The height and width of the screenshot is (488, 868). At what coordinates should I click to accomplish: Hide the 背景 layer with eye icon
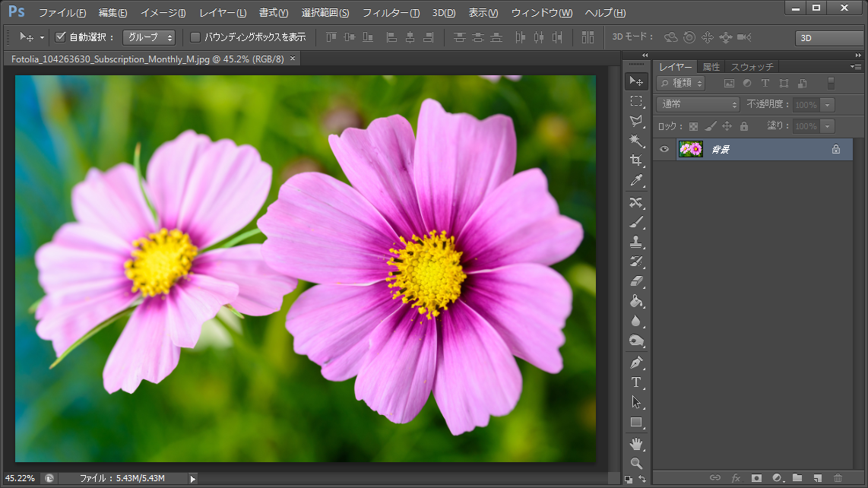click(664, 149)
